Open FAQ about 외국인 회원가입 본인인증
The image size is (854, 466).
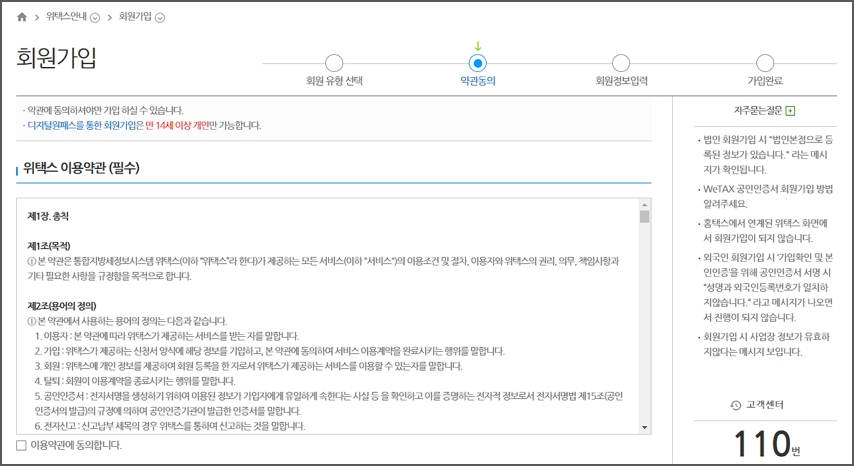[x=768, y=287]
